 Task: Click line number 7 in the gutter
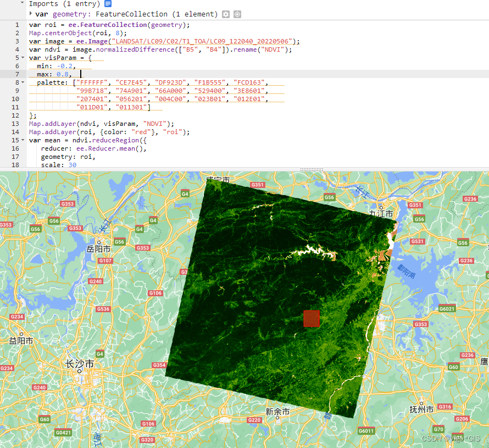click(x=17, y=74)
